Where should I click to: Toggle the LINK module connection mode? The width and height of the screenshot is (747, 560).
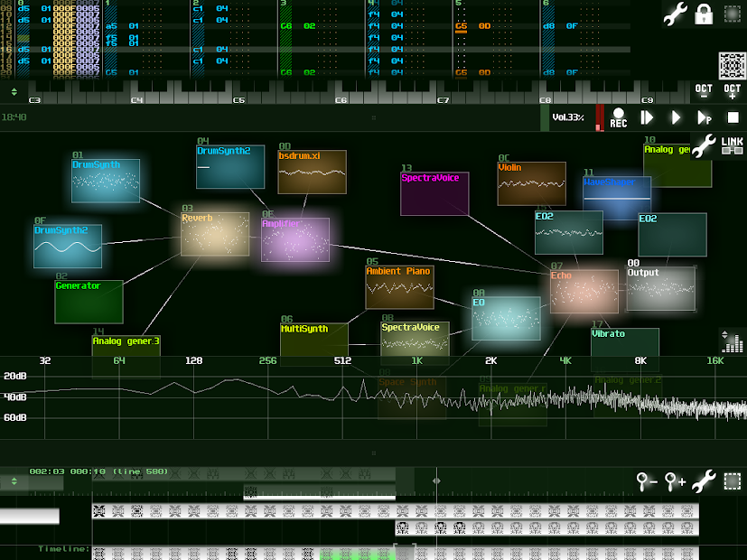[733, 145]
